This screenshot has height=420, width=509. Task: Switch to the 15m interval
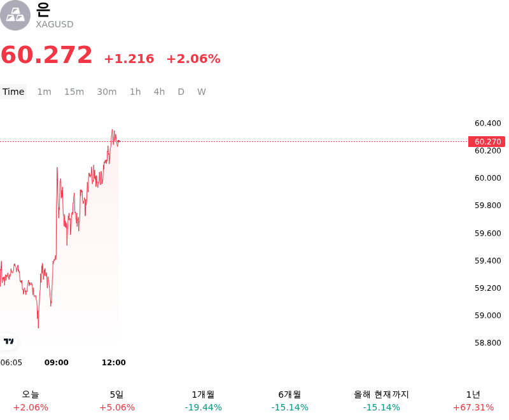[x=74, y=92]
